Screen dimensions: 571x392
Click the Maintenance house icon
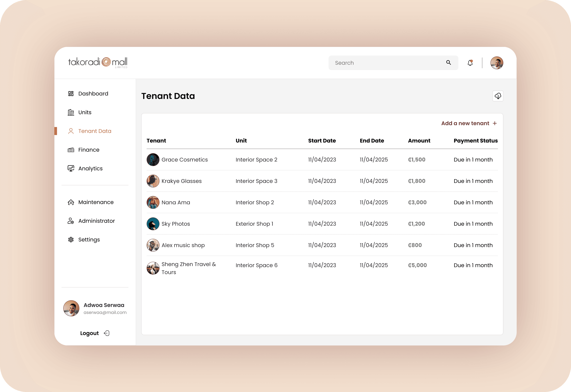pyautogui.click(x=71, y=202)
